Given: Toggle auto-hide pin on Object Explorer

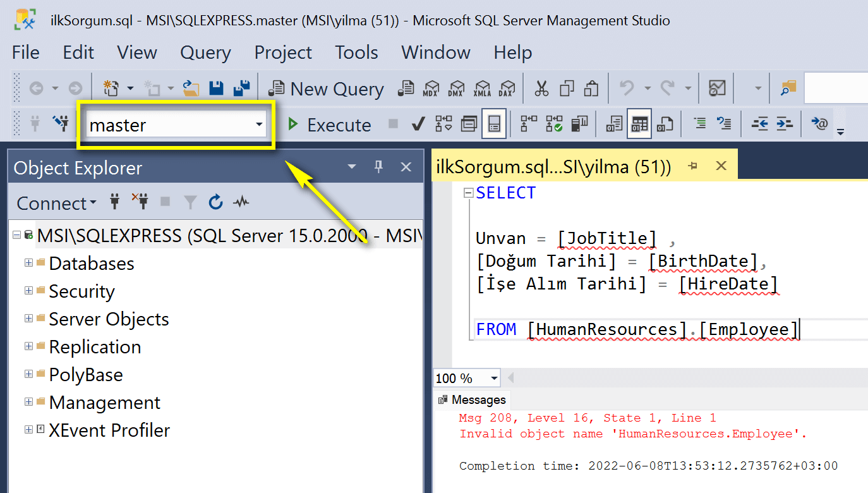Looking at the screenshot, I should [379, 167].
